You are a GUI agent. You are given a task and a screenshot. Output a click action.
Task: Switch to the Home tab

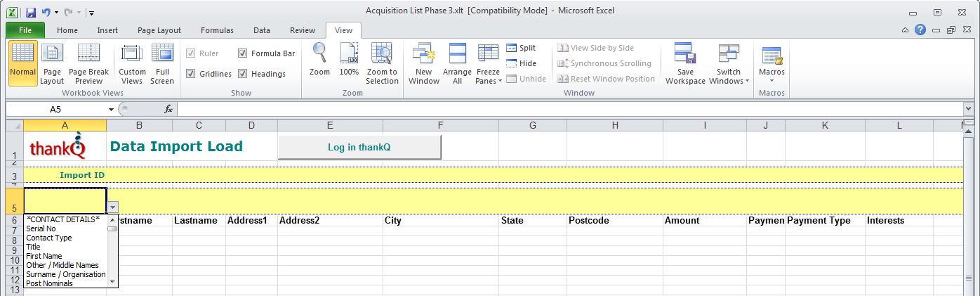click(67, 30)
